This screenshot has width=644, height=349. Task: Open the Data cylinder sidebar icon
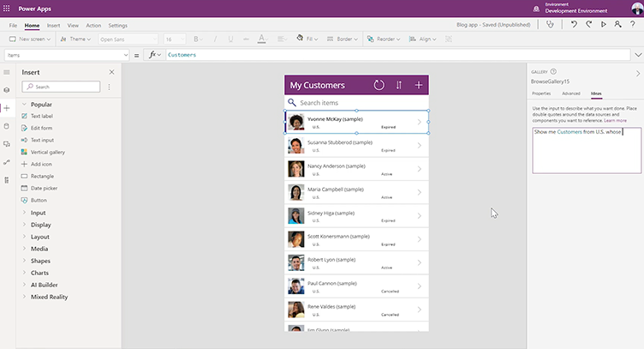pyautogui.click(x=7, y=126)
